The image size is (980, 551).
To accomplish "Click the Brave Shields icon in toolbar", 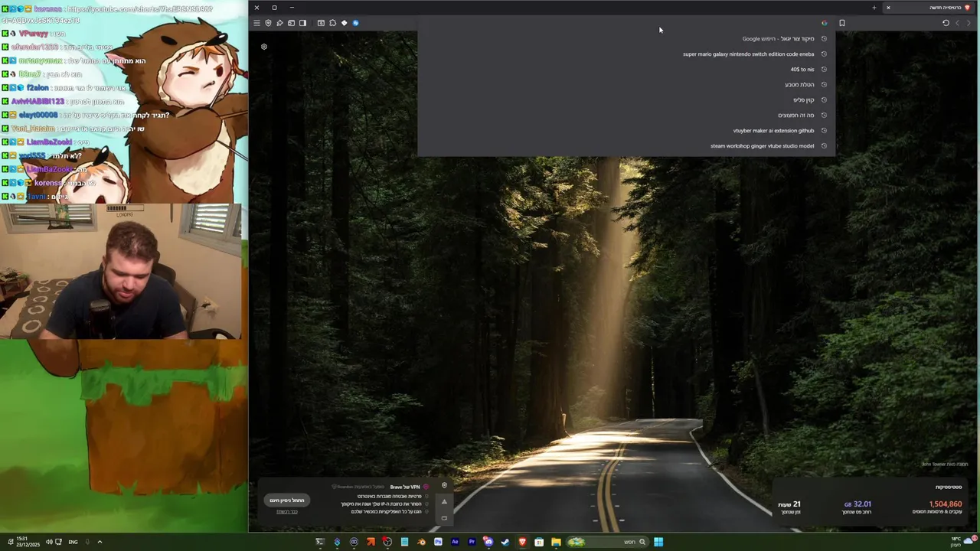I will [x=268, y=23].
